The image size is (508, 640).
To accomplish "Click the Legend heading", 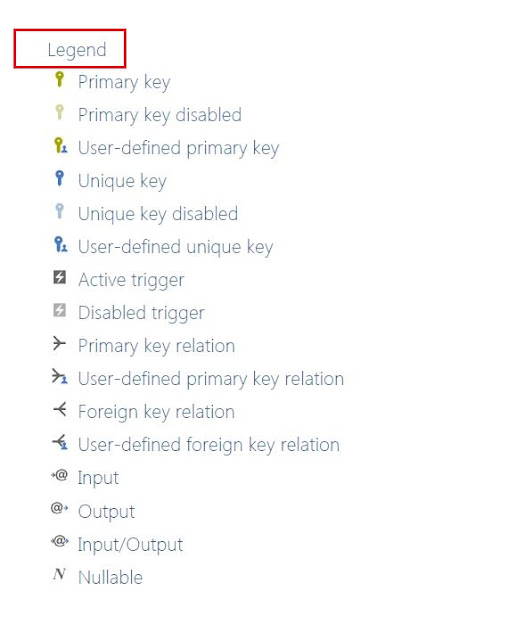I will point(77,50).
